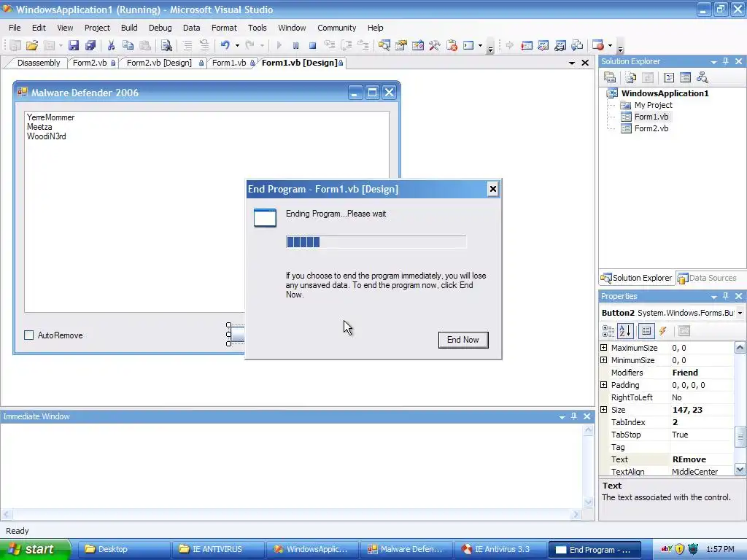Toggle auto-hide pin on Solution Explorer

(x=726, y=61)
